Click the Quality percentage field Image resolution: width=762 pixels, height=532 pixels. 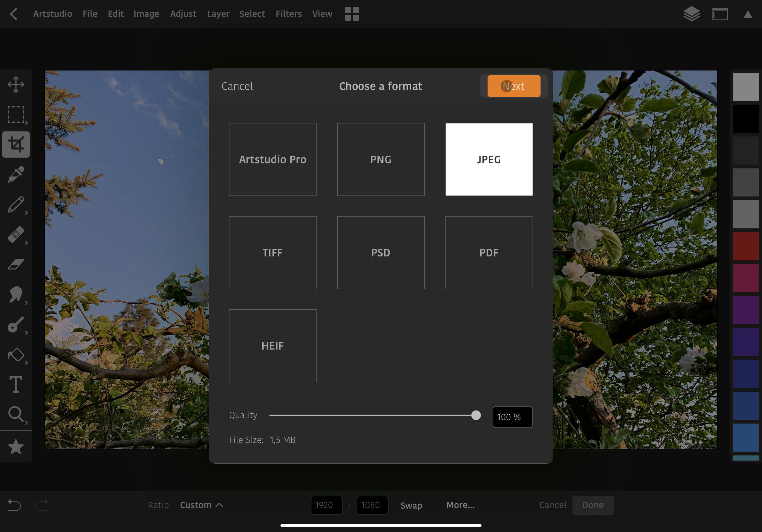pyautogui.click(x=512, y=417)
